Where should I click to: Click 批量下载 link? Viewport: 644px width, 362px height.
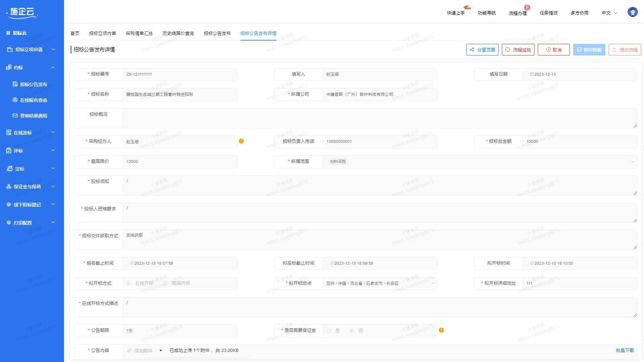point(624,351)
